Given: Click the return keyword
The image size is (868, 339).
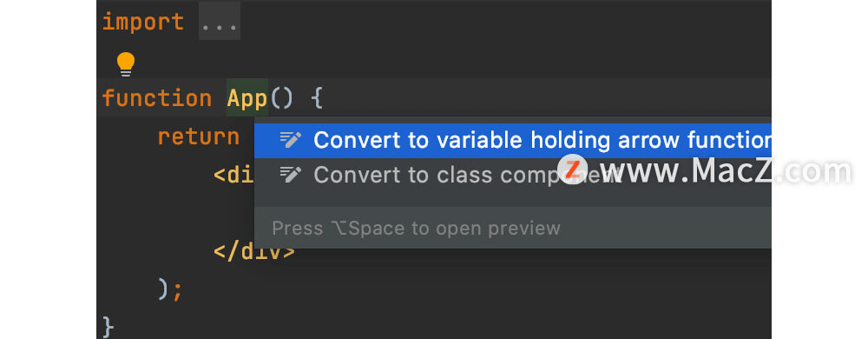Looking at the screenshot, I should pos(199,136).
